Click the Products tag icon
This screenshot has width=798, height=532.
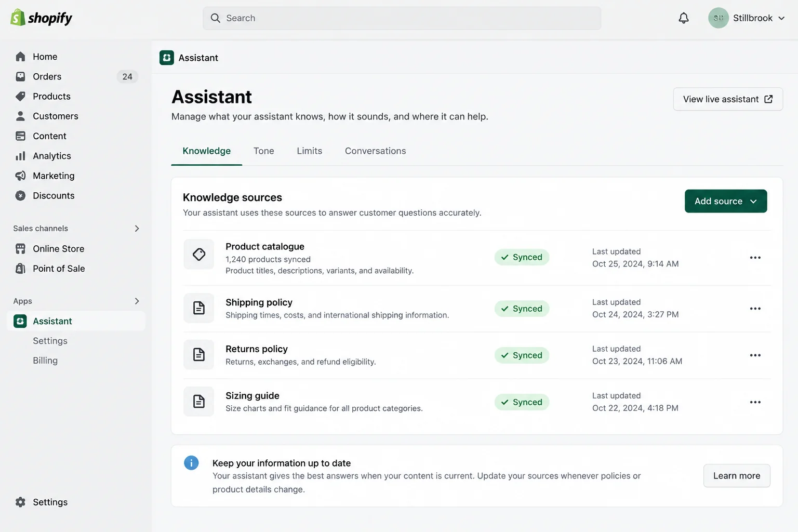coord(20,96)
